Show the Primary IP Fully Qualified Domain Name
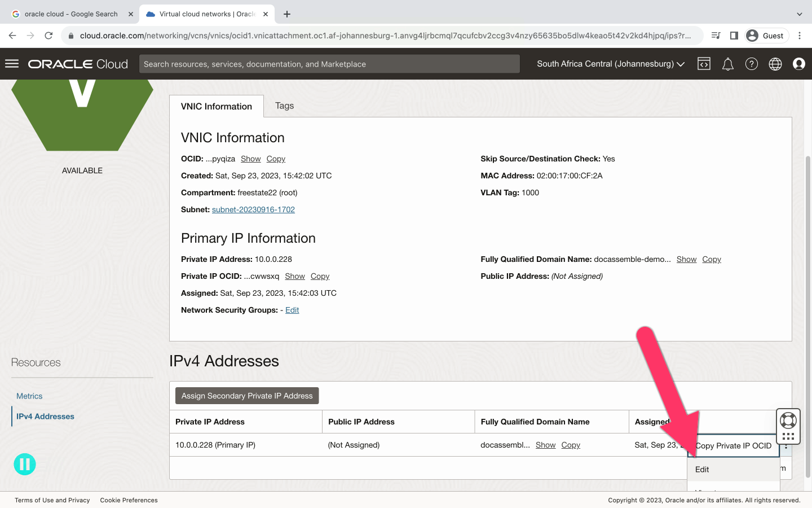This screenshot has width=812, height=508. pos(686,260)
